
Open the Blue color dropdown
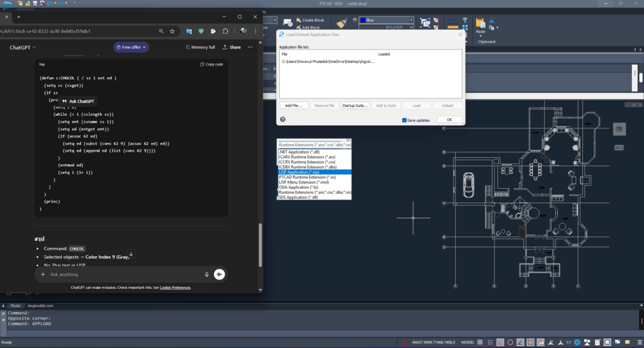[411, 20]
